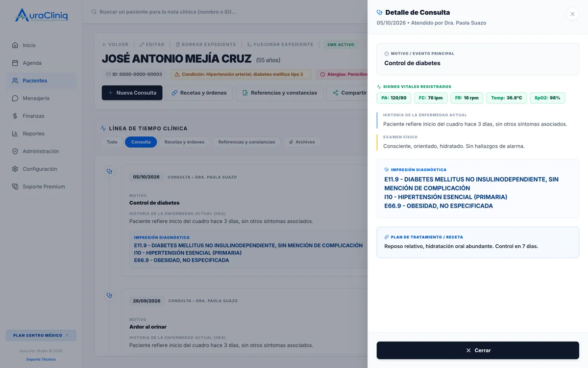Screen dimensions: 588x368
Task: Click the PA: 120/80 vital sign chip
Action: click(x=394, y=98)
